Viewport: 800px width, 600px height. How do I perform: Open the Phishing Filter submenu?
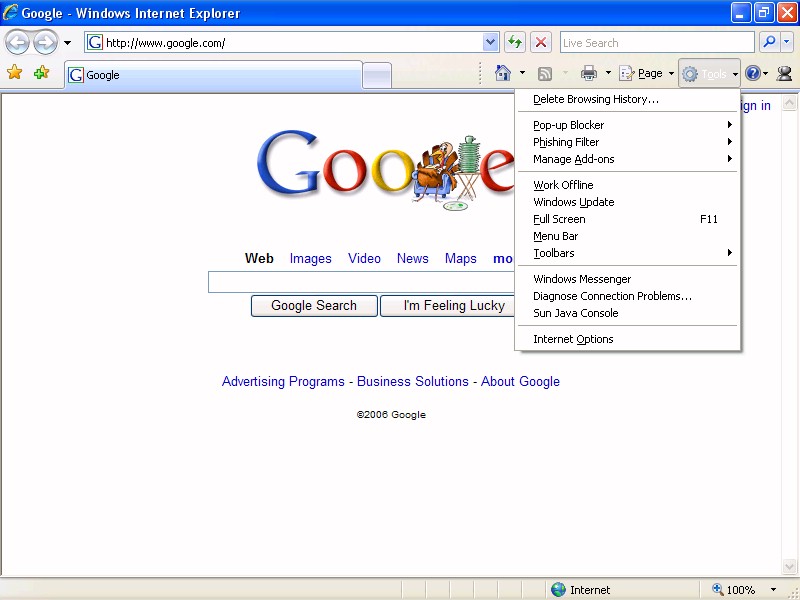[x=628, y=142]
